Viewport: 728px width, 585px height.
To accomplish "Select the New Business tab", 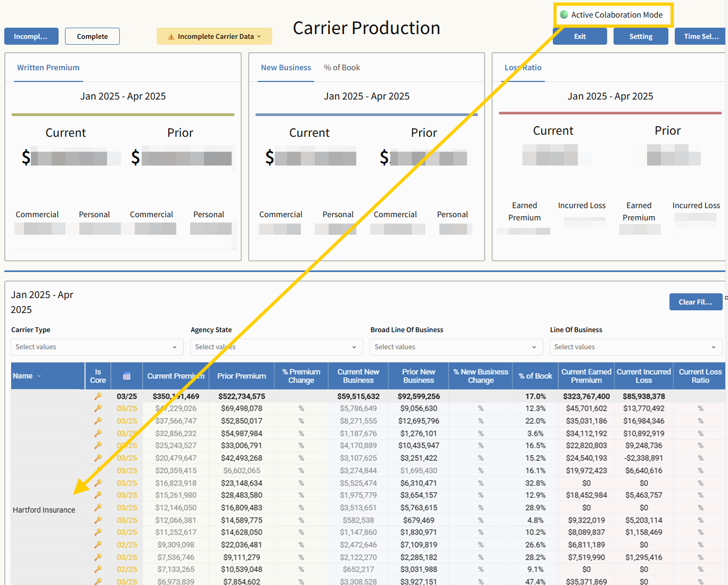I will click(x=286, y=68).
